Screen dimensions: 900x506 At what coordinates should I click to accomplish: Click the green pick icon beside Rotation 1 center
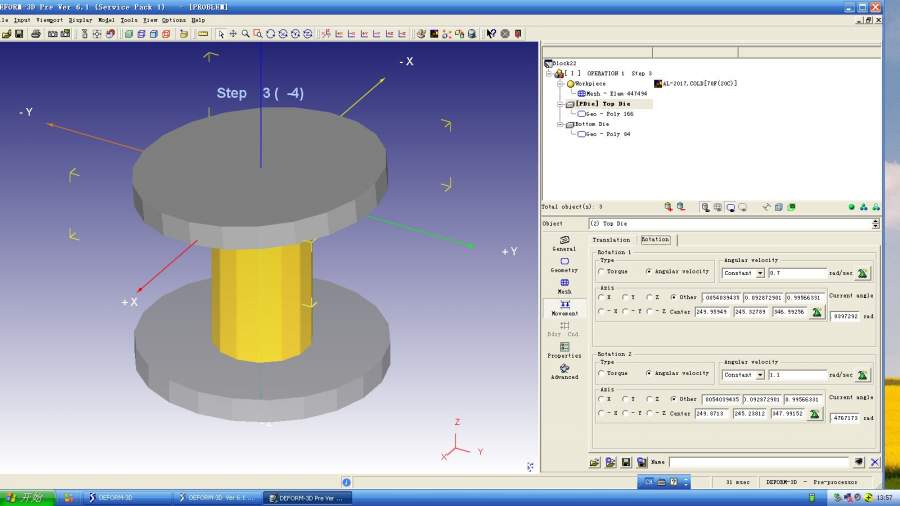click(816, 312)
